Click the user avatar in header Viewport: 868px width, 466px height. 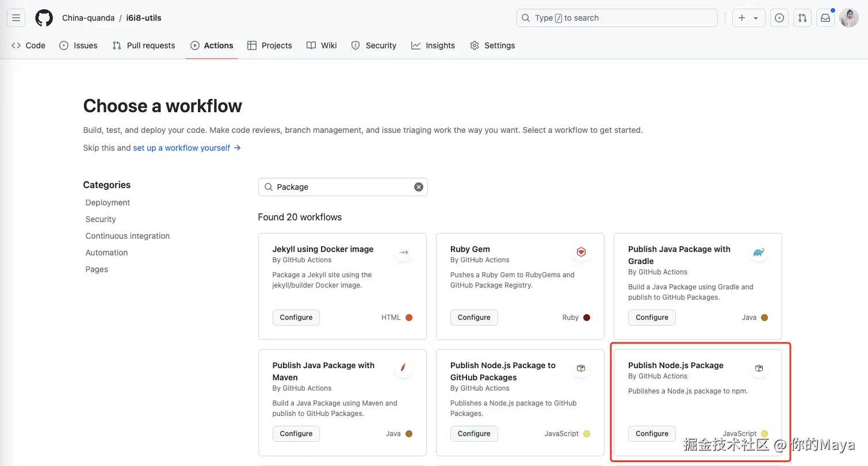849,18
